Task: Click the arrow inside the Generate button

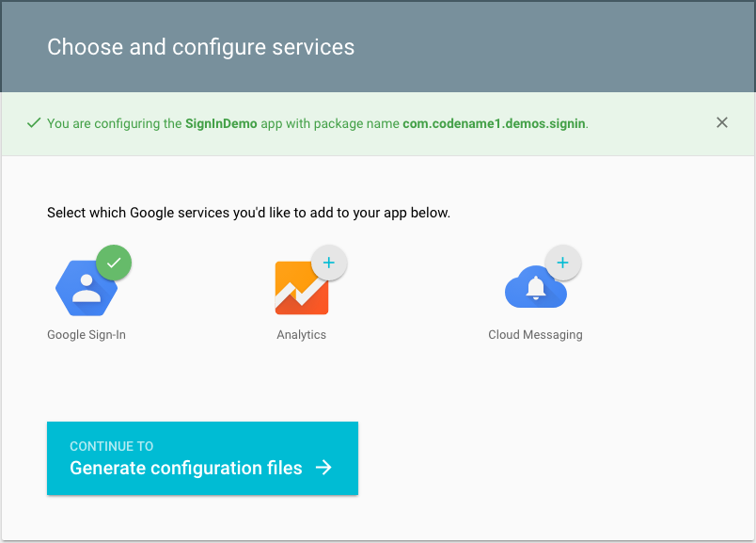Action: point(323,466)
